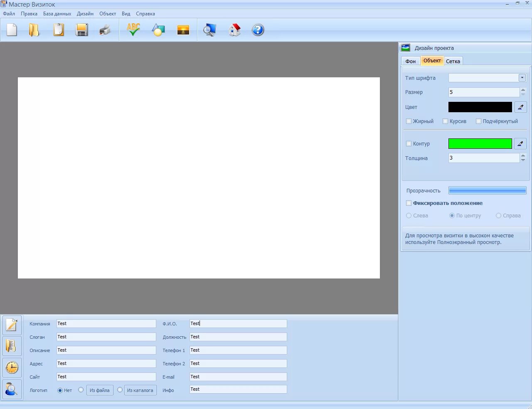This screenshot has height=409, width=532.
Task: Check Фиксировать положение option
Action: click(x=409, y=203)
